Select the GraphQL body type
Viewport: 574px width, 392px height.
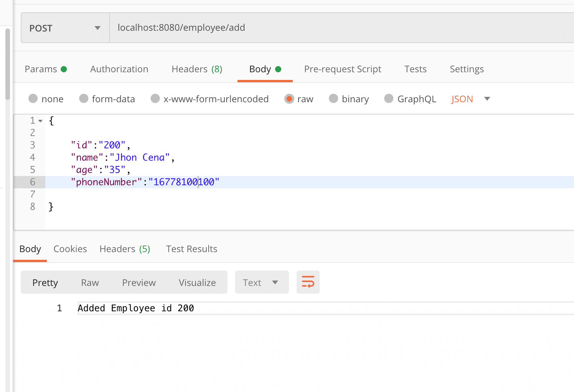coord(410,99)
